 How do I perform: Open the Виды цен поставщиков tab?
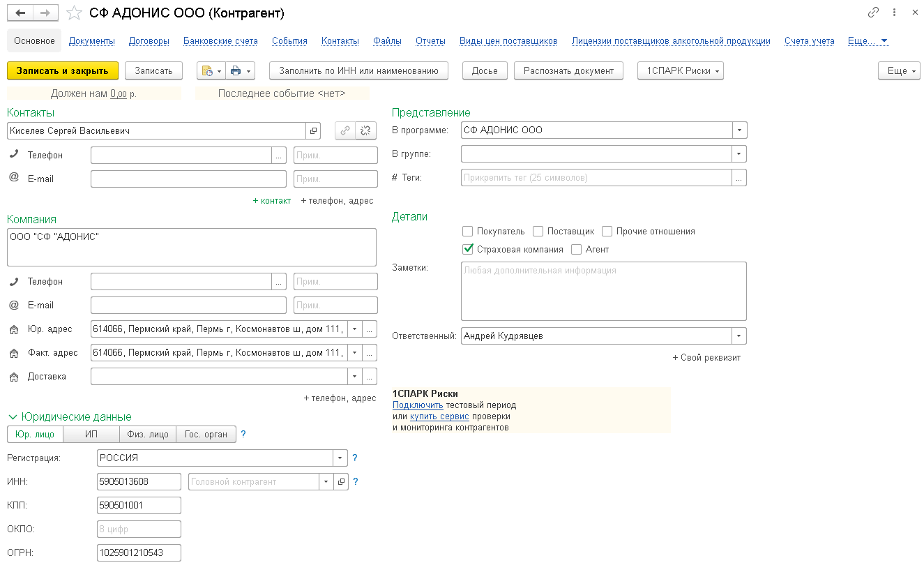(x=508, y=41)
